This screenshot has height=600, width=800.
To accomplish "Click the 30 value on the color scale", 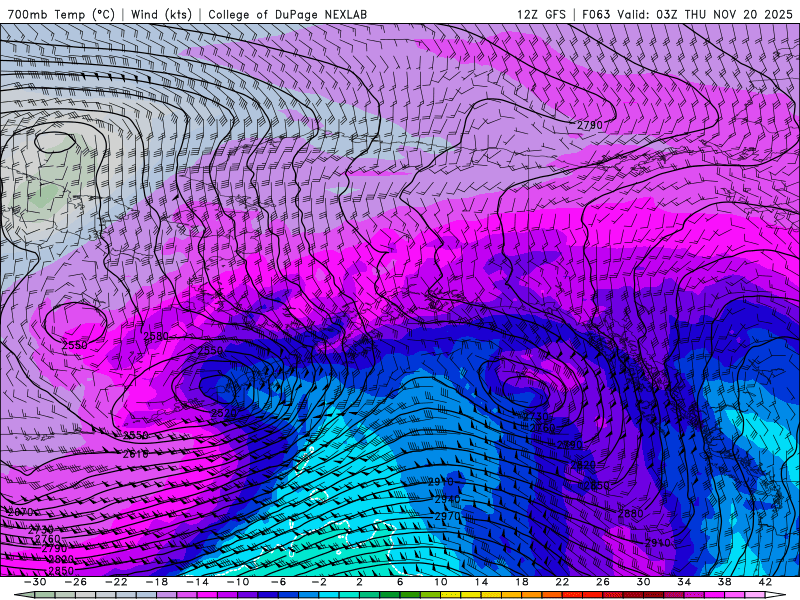I will pos(643,582).
